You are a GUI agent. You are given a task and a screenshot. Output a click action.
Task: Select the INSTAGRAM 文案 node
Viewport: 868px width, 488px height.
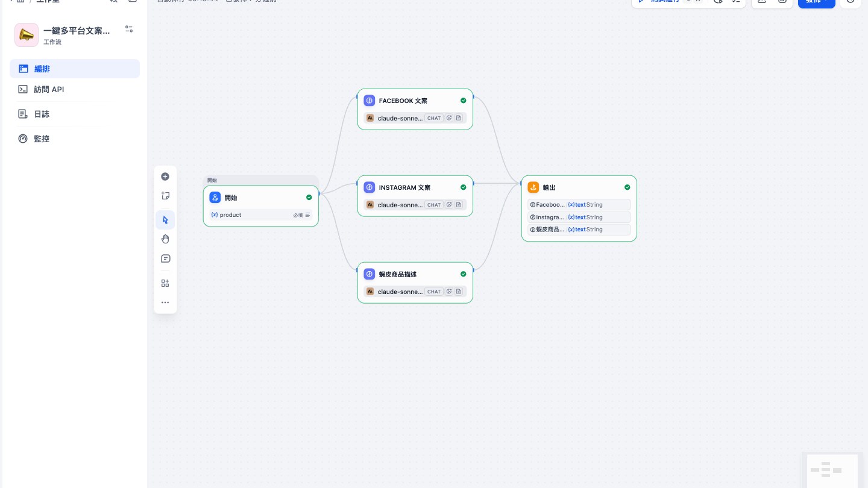pos(415,196)
